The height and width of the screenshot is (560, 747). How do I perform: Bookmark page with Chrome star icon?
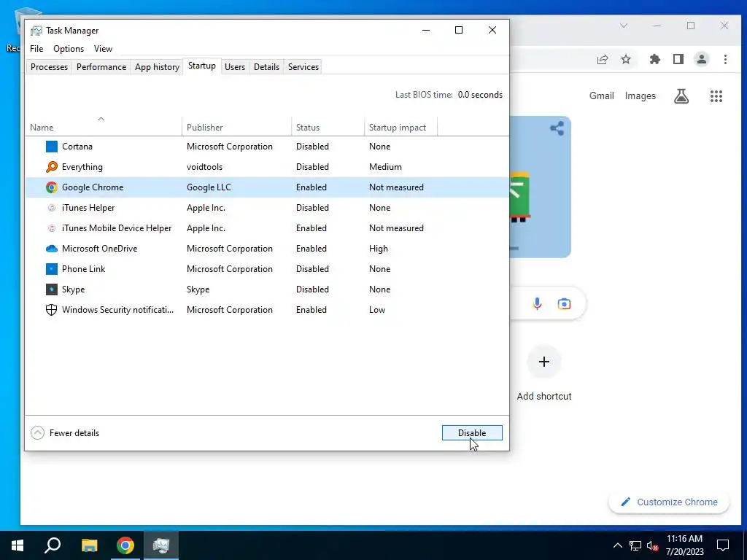coord(626,59)
